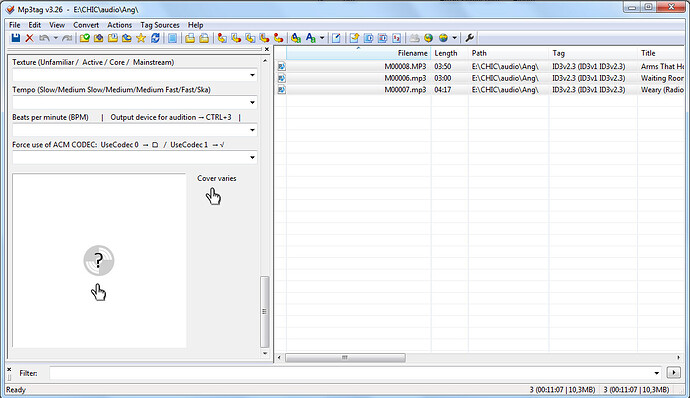
Task: Open the Force use of ACM CODEC dropdown
Action: [252, 157]
